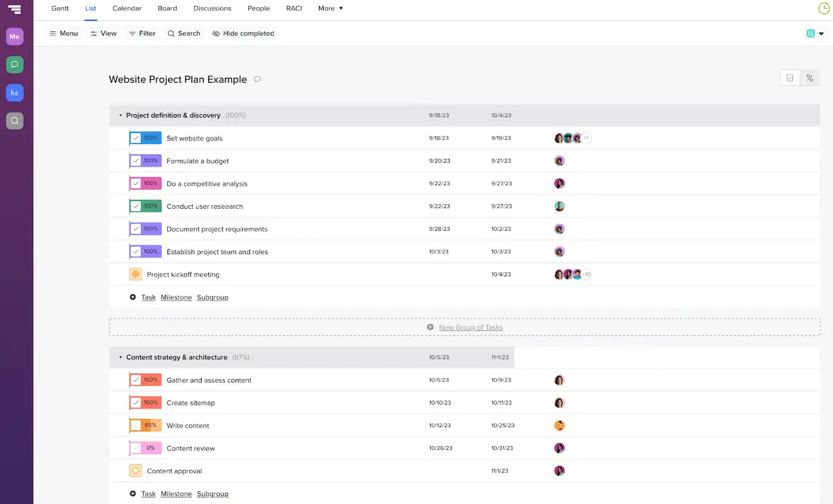Viewport: 833px width, 504px height.
Task: Check off the Content review task
Action: click(136, 448)
